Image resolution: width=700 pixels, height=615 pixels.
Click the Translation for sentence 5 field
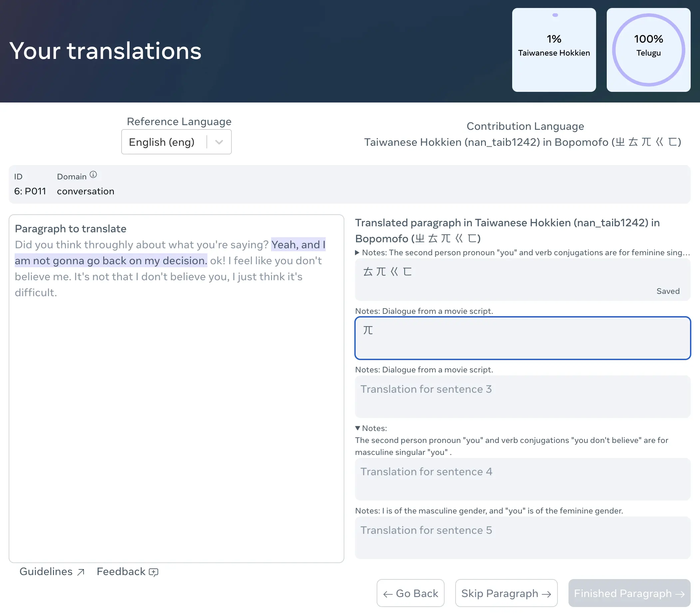(522, 538)
